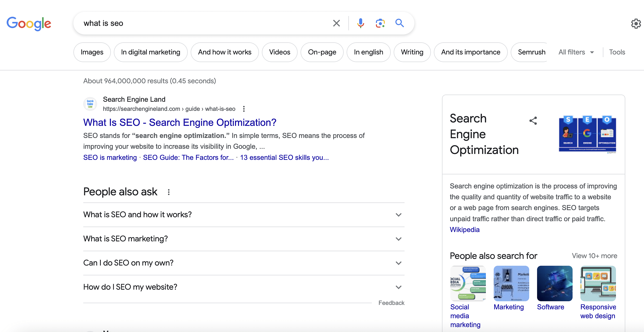
Task: Open the Marketing thumbnail image
Action: click(511, 283)
